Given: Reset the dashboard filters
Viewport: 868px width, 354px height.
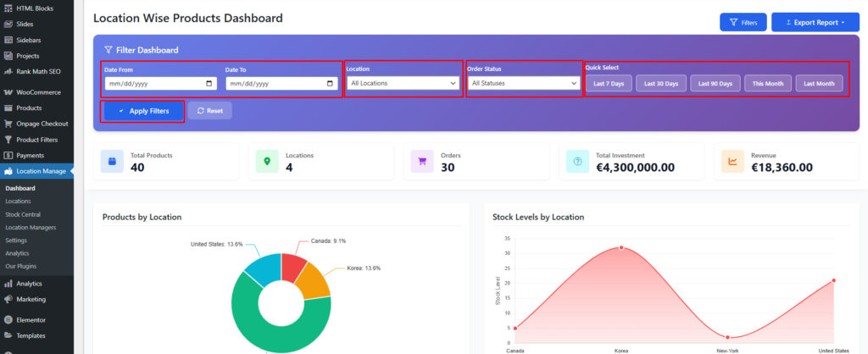Looking at the screenshot, I should [209, 111].
